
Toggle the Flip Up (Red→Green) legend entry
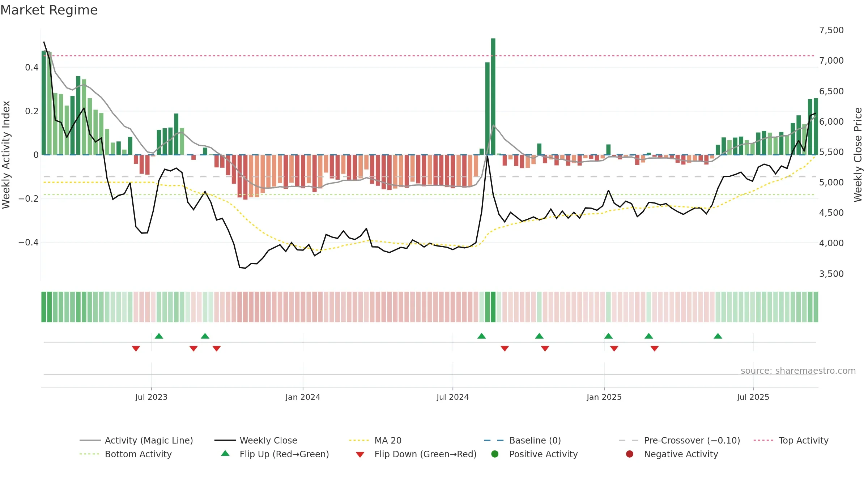click(x=275, y=454)
